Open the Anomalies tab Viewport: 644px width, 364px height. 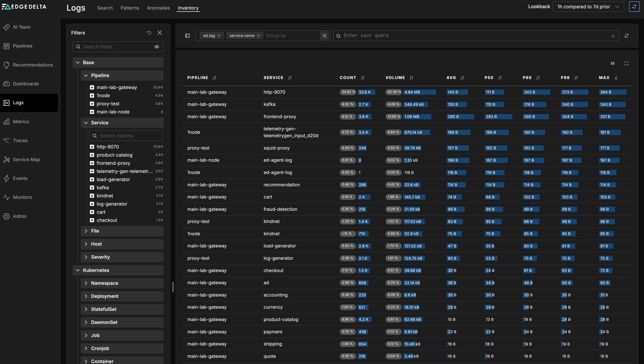[158, 8]
